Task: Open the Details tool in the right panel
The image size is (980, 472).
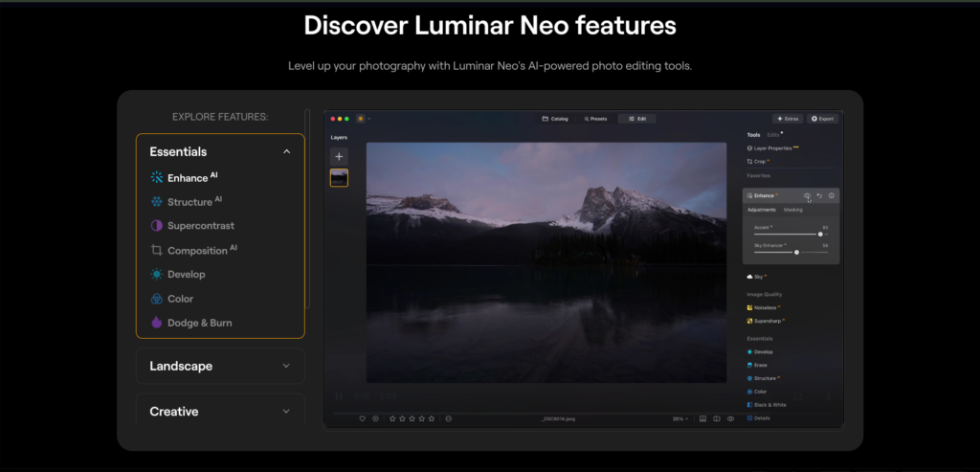Action: (758, 417)
